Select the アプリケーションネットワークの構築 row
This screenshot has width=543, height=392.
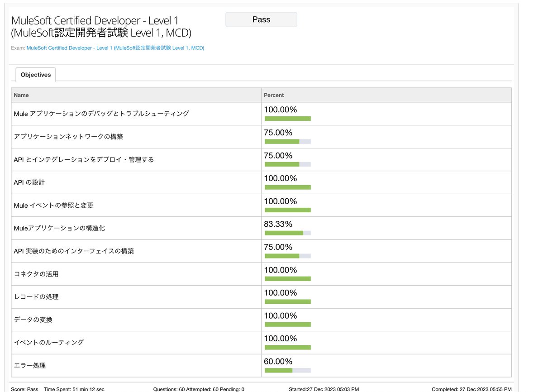261,137
